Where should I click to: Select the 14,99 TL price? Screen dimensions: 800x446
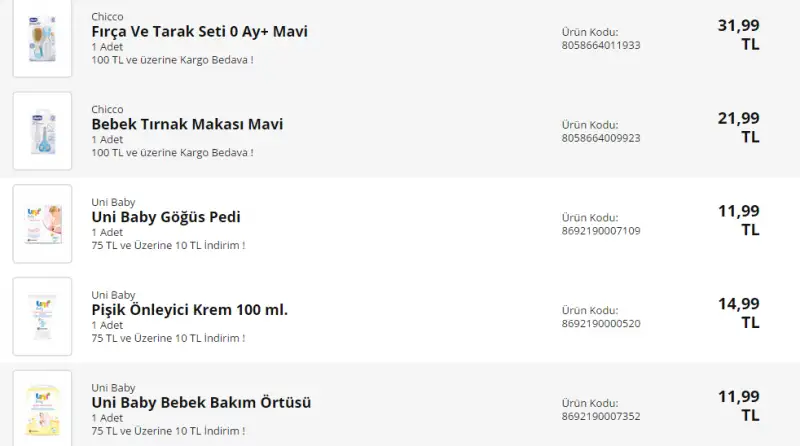[739, 313]
